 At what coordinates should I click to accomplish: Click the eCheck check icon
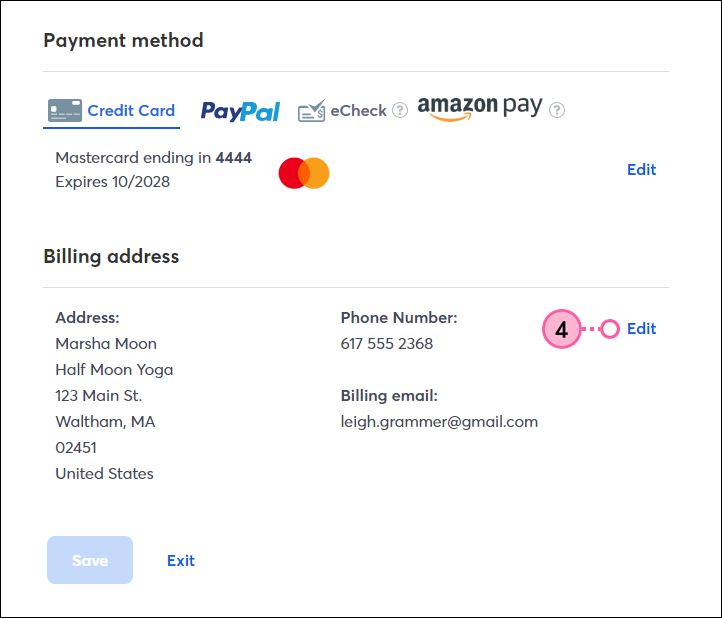(x=312, y=111)
